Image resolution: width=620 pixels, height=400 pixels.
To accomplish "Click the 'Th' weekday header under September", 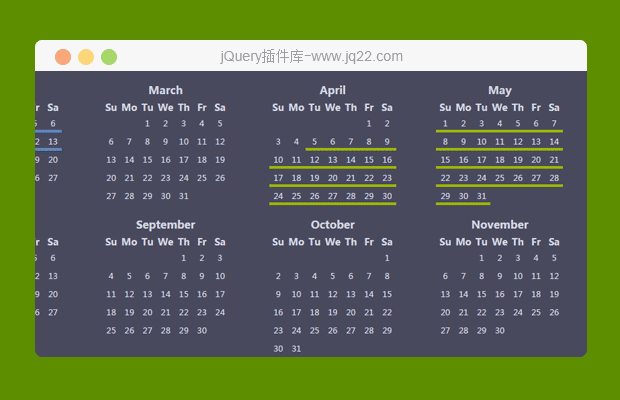I will (183, 242).
